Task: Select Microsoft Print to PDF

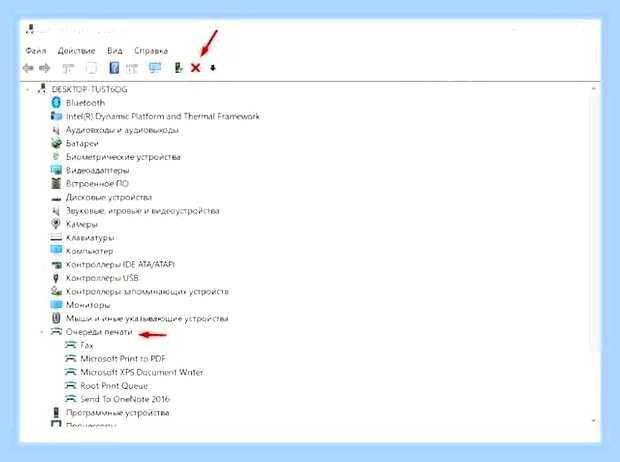Action: (x=123, y=359)
